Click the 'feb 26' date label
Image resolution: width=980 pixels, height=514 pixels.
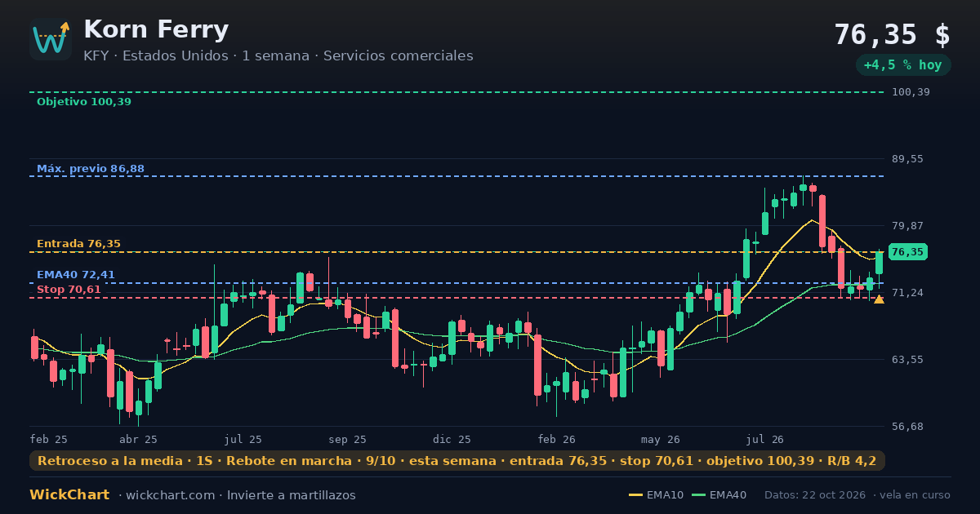click(x=557, y=439)
